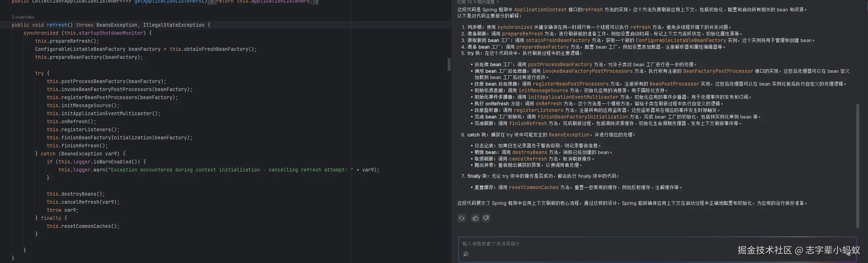The height and width of the screenshot is (263, 868).
Task: Click prepareBeanFactory(beanFactory) line in editor
Action: click(x=89, y=57)
